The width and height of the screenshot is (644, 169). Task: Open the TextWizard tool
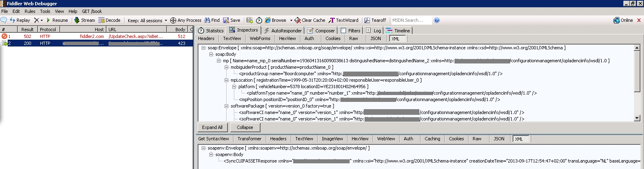[344, 20]
